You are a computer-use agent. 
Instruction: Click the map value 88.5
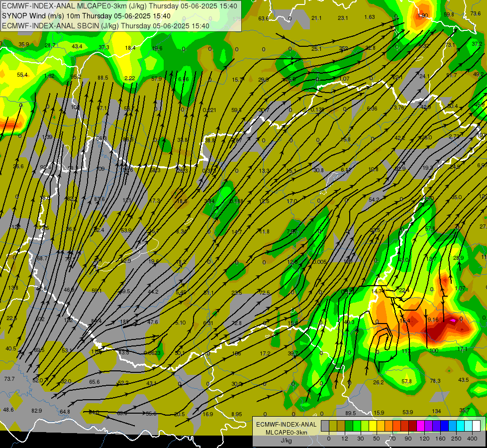(x=103, y=78)
